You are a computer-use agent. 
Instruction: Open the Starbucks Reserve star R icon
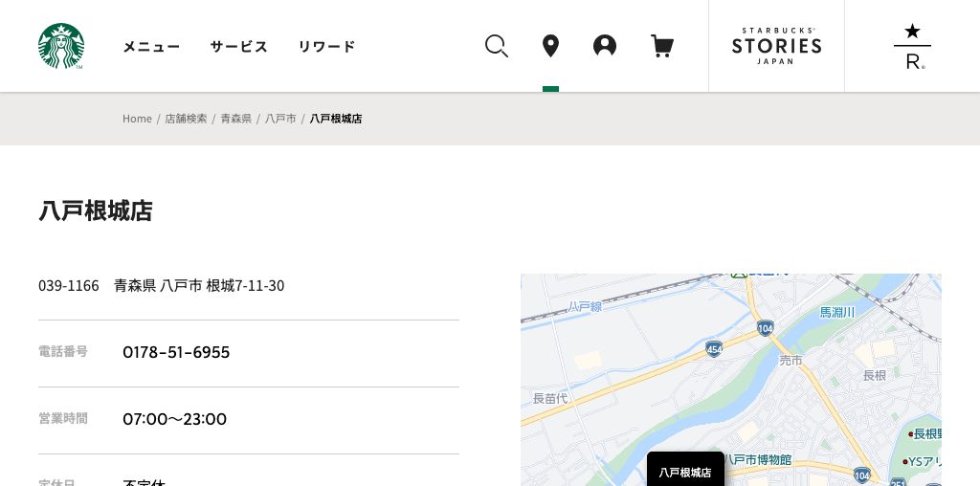coord(912,46)
